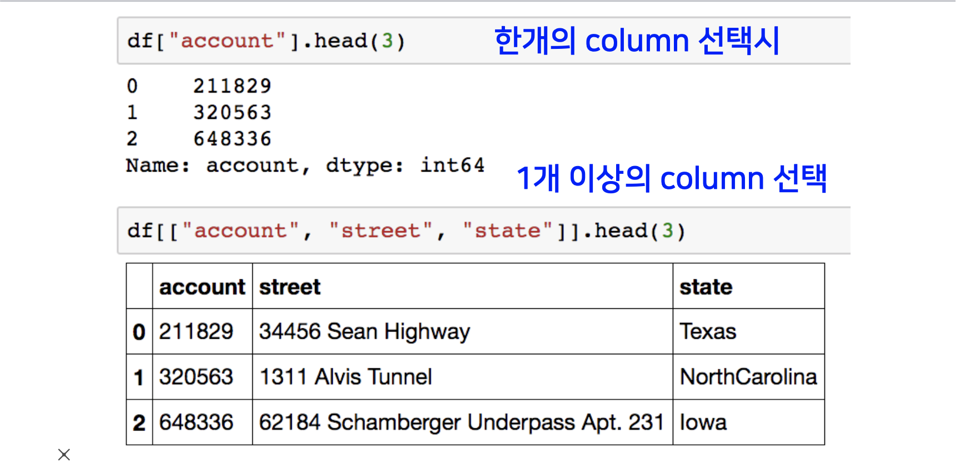
Task: Click series output value '320563'
Action: click(x=232, y=113)
